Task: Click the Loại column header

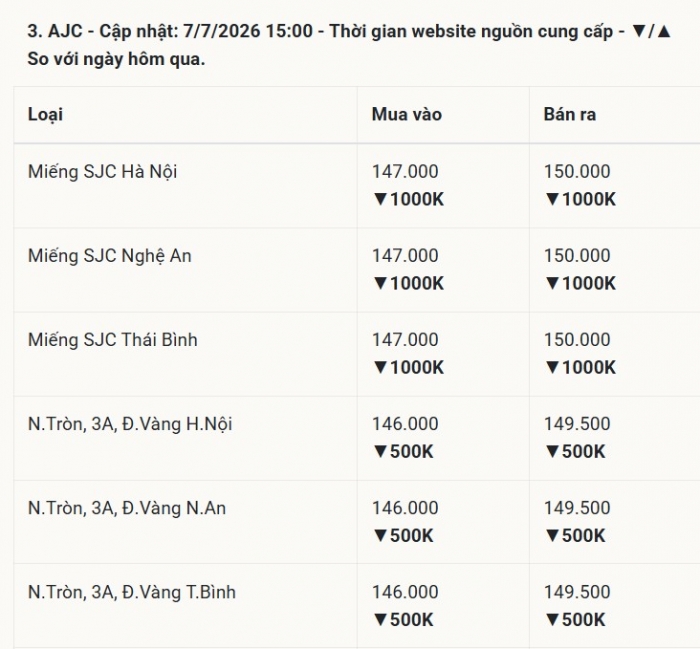Action: (45, 115)
